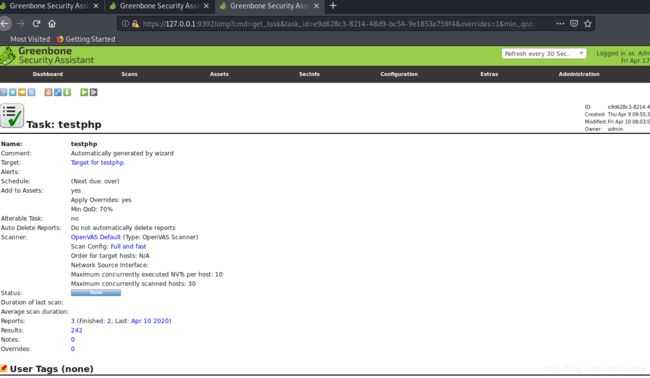
Task: Click the New Task star icon
Action: point(13,92)
